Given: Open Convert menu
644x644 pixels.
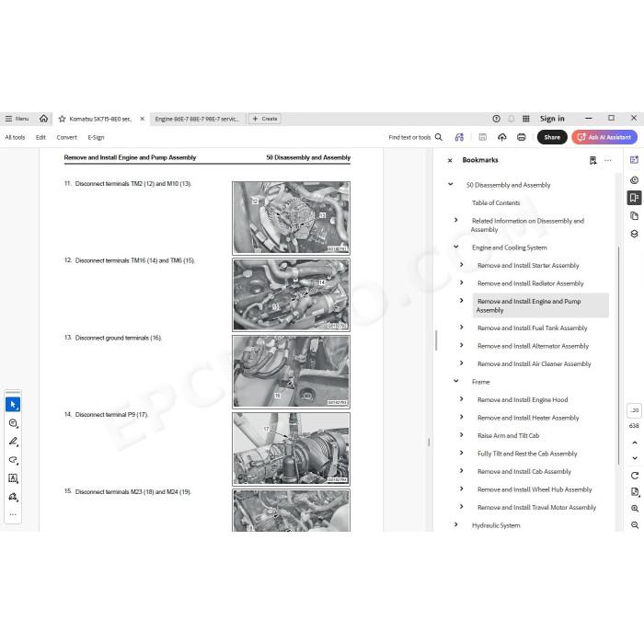Looking at the screenshot, I should (x=66, y=137).
